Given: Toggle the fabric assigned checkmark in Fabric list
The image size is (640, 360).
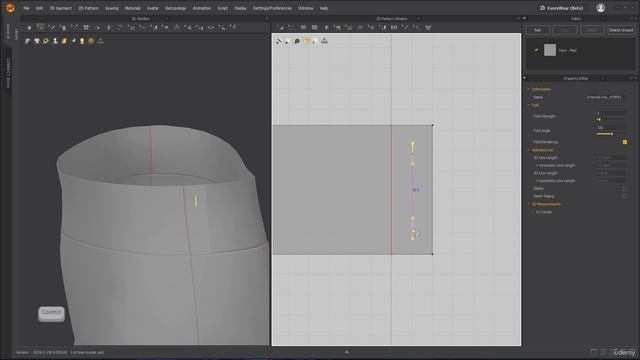Looking at the screenshot, I should (536, 50).
